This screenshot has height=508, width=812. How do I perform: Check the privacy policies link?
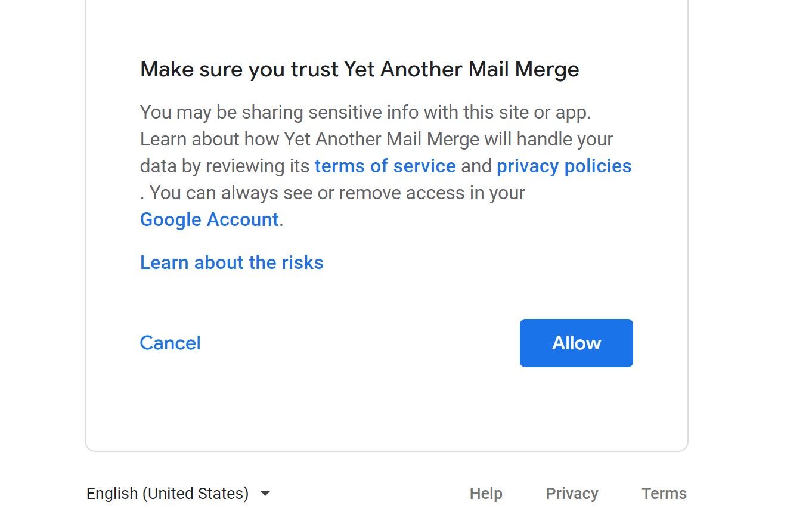click(x=563, y=166)
